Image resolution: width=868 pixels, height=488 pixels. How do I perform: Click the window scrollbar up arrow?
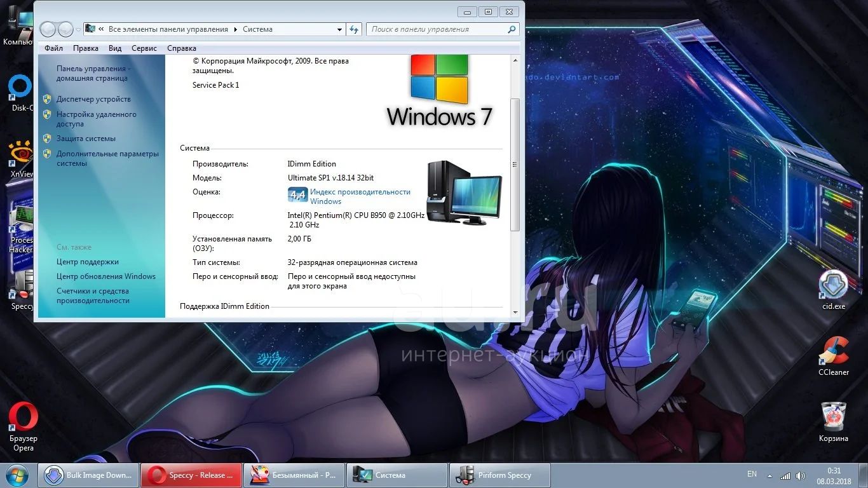click(x=515, y=60)
